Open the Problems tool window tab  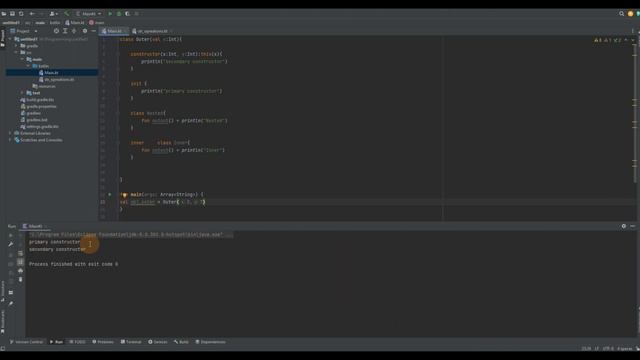[x=103, y=342]
